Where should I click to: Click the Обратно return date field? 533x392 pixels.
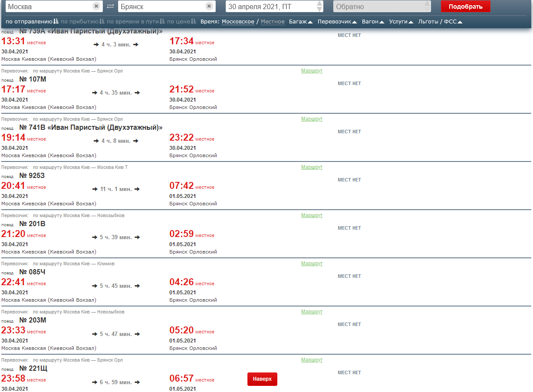[378, 7]
